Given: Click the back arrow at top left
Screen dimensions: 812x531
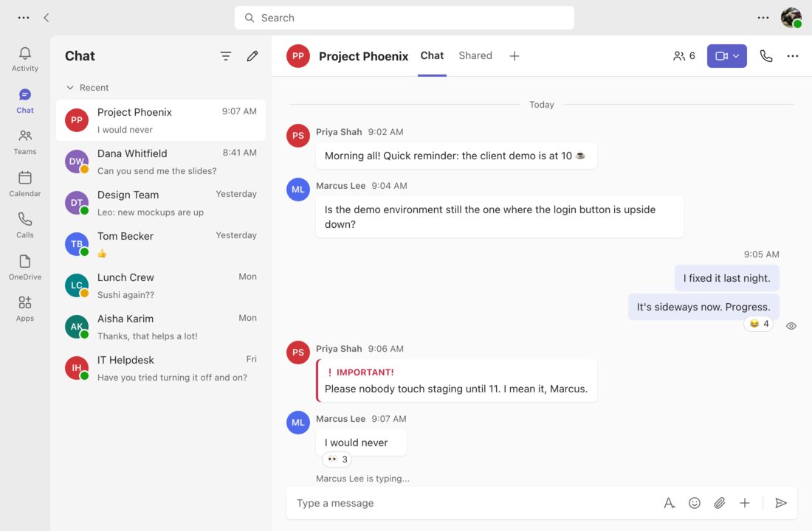Looking at the screenshot, I should [x=47, y=18].
